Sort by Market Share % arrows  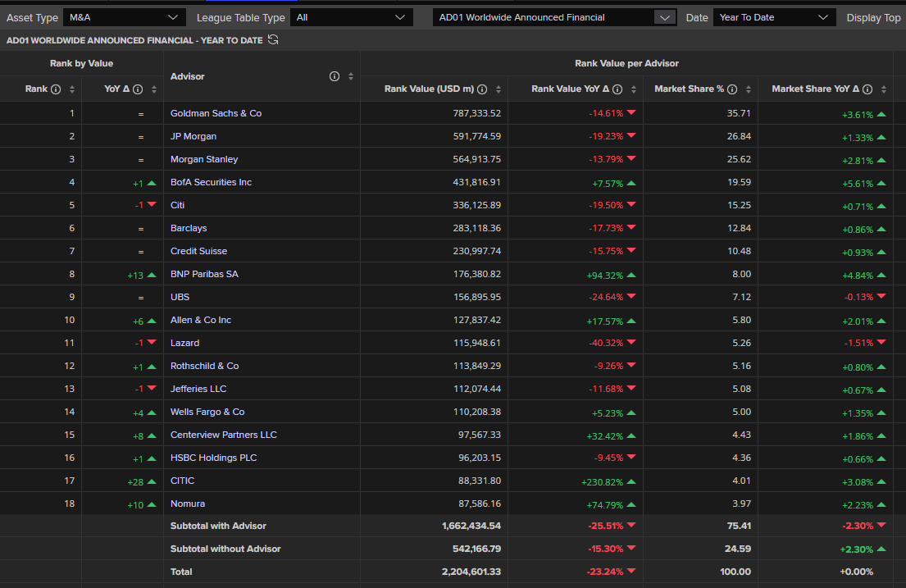(x=749, y=89)
